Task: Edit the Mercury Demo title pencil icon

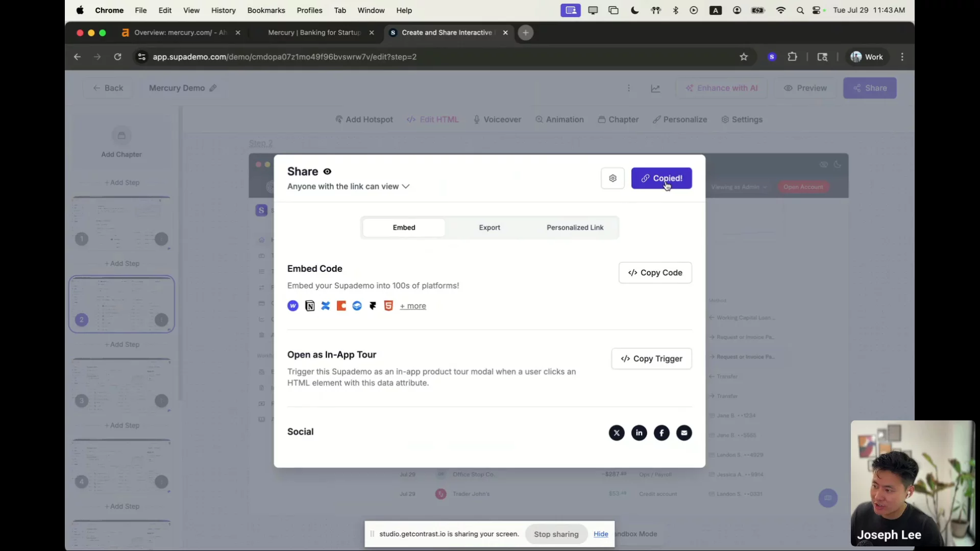Action: (213, 88)
